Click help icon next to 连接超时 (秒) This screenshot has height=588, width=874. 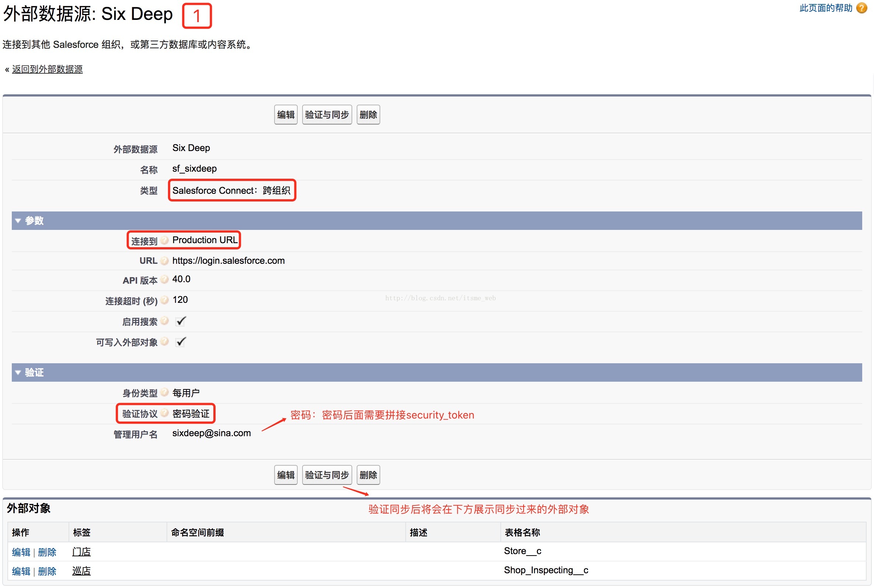164,300
